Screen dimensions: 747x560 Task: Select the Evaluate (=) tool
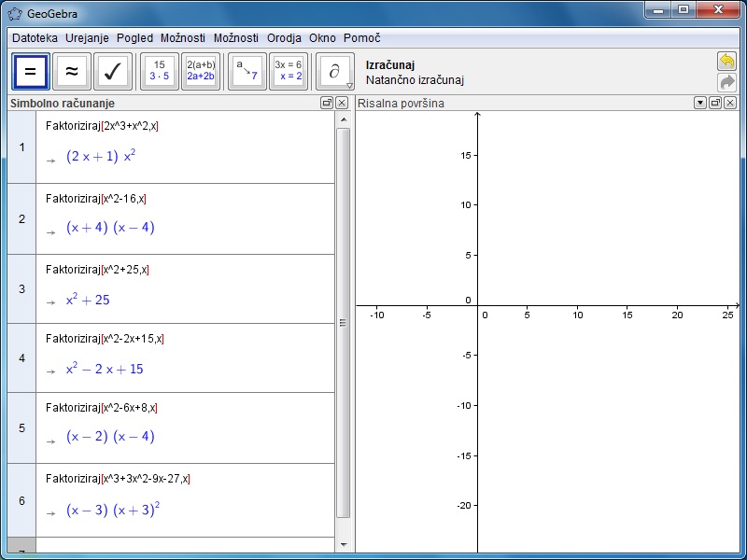[x=30, y=72]
